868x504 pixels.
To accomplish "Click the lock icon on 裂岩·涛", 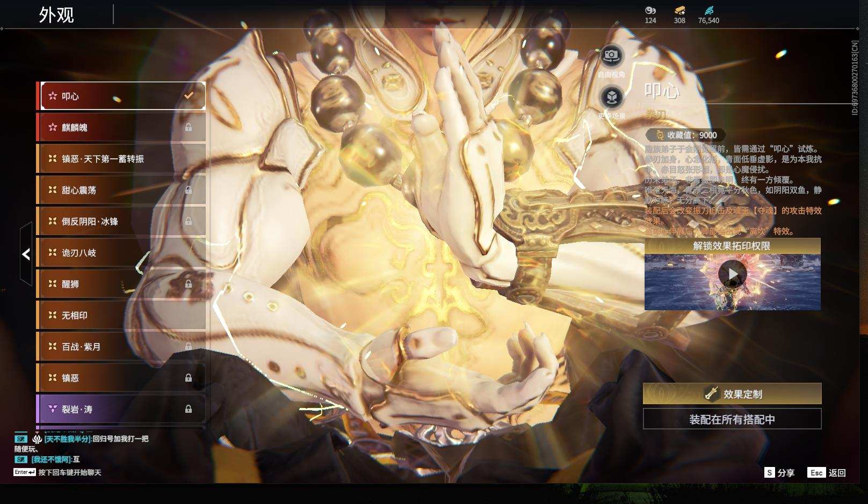I will point(189,409).
